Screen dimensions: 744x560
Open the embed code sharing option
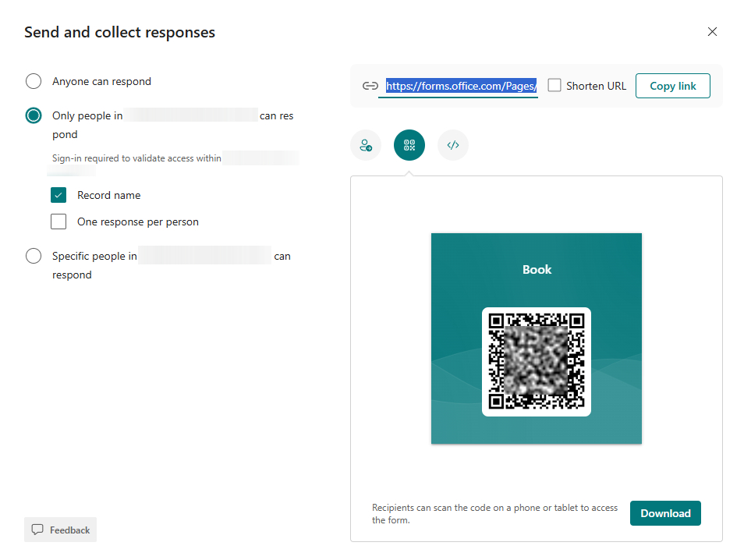point(453,145)
